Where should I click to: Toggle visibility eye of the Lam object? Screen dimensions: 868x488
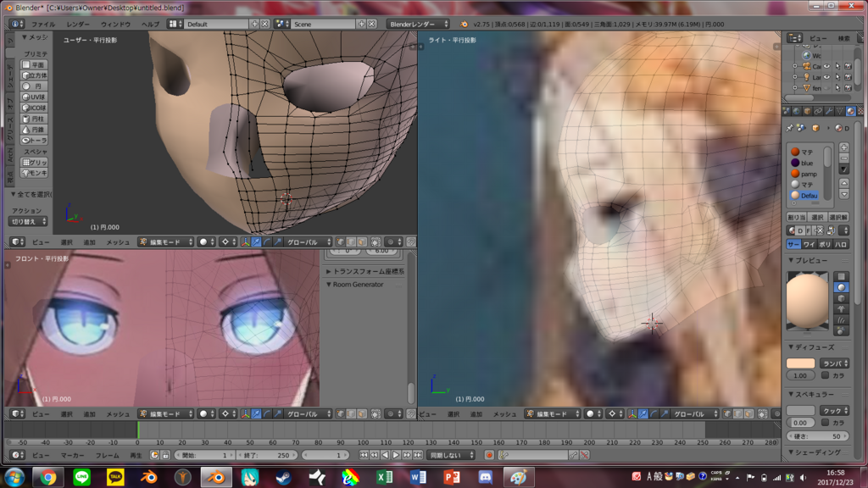tap(826, 77)
